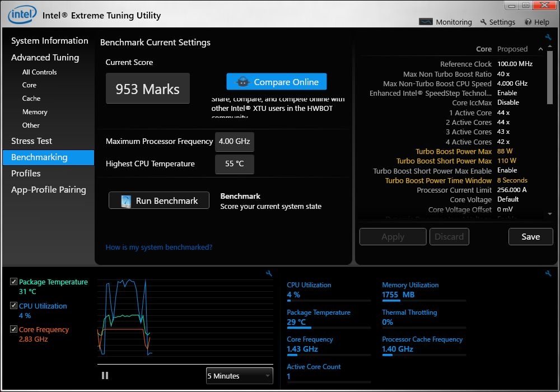Click Turbo Boost Power Max setting
This screenshot has height=392, width=560.
[x=454, y=151]
